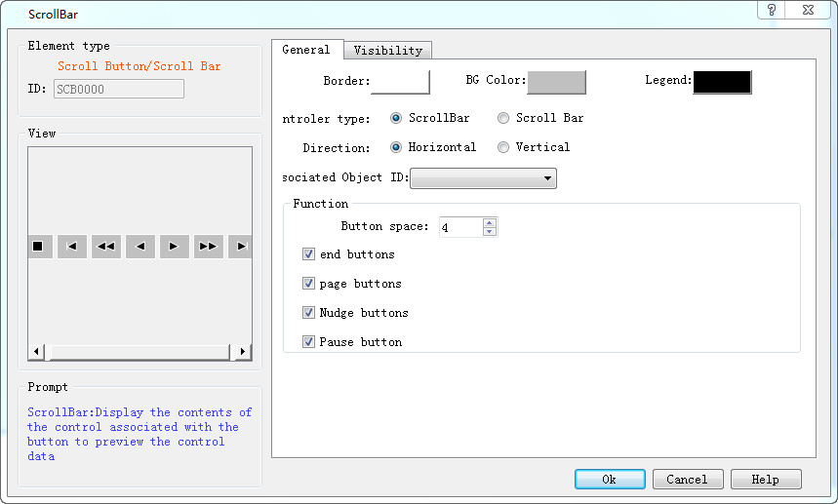Toggle the Nudge buttons checkbox
838x504 pixels.
pyautogui.click(x=308, y=312)
